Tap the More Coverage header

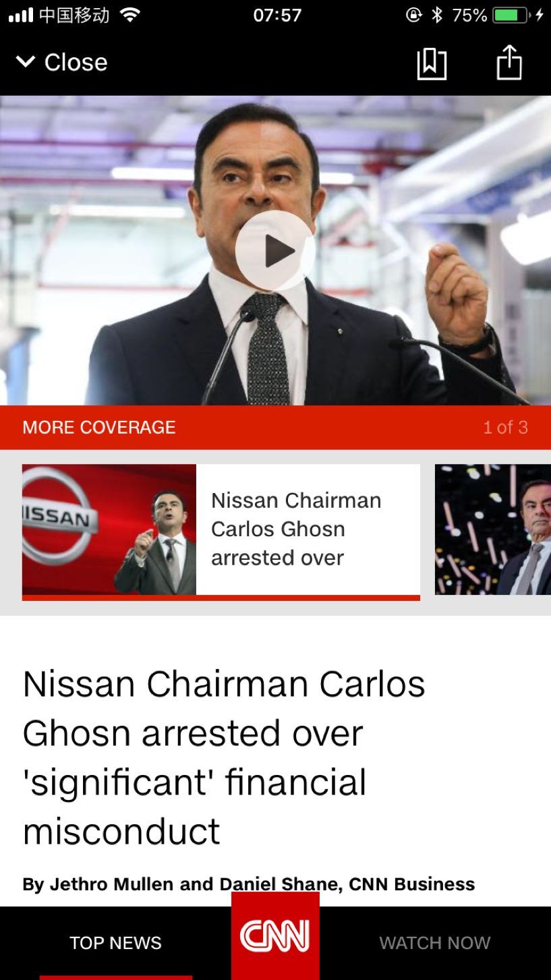tap(99, 427)
